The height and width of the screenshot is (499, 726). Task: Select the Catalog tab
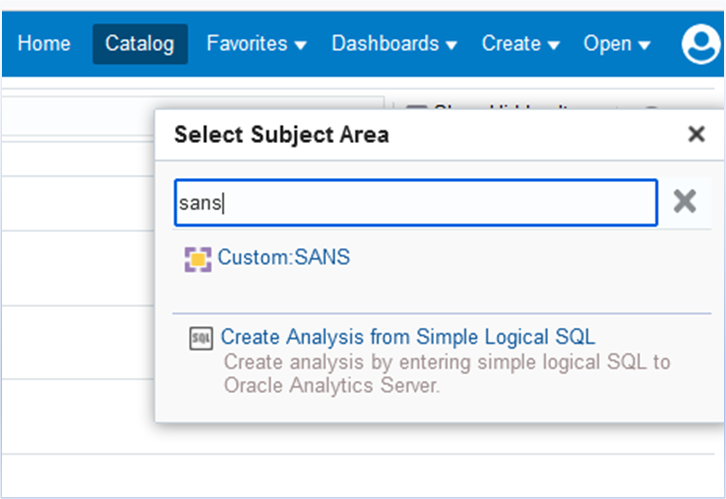point(140,44)
